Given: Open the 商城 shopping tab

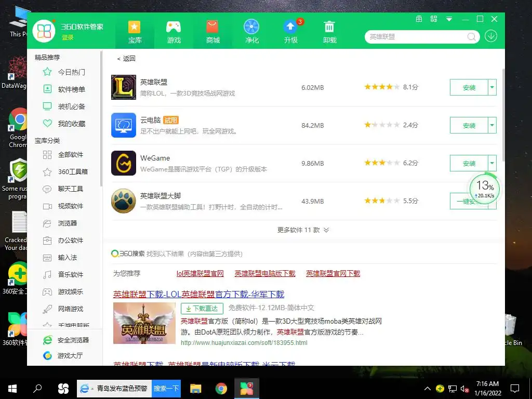Looking at the screenshot, I should pyautogui.click(x=212, y=32).
